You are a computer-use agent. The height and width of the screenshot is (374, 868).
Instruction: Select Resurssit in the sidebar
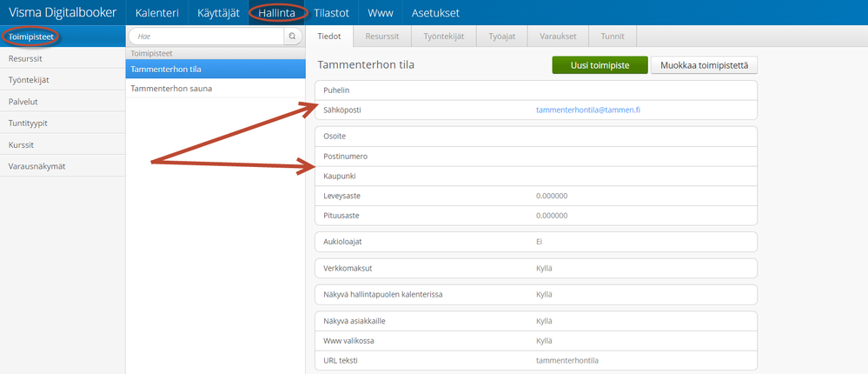pyautogui.click(x=63, y=57)
